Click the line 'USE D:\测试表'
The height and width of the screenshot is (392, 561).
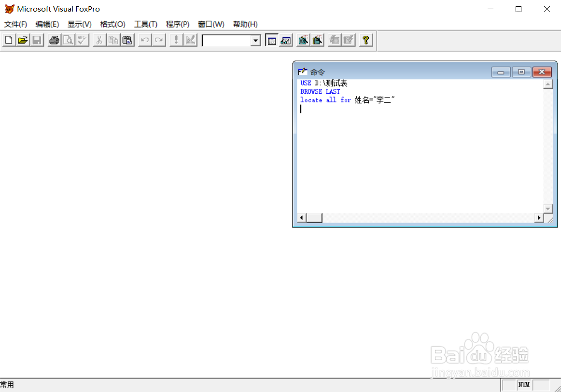[x=324, y=84]
